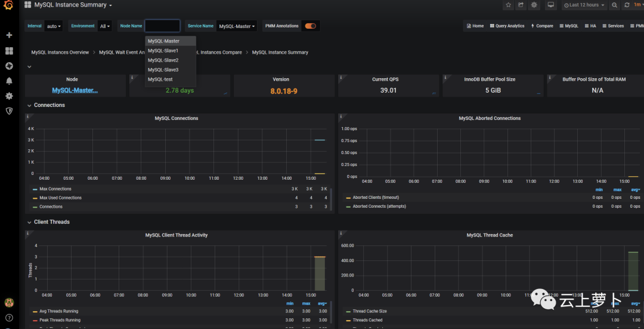The image size is (644, 329).
Task: Click the refresh dashboard icon
Action: pyautogui.click(x=627, y=5)
